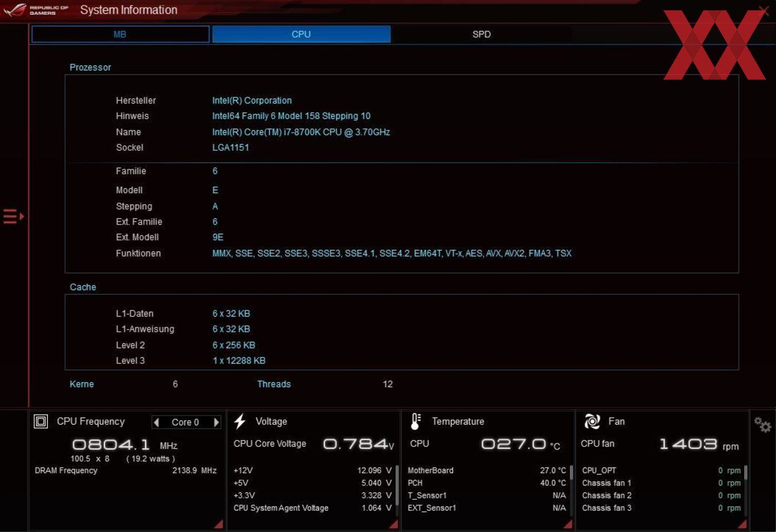Click the Fan spinner icon
Image resolution: width=776 pixels, height=532 pixels.
592,421
